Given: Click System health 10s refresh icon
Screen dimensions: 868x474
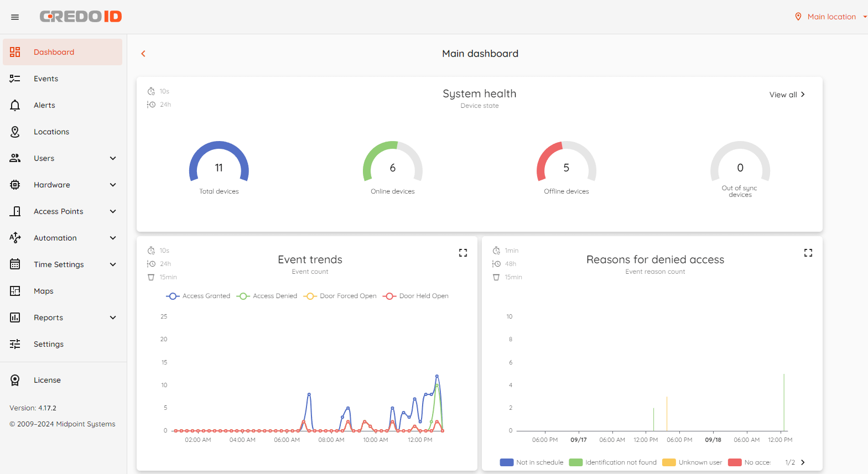Looking at the screenshot, I should coord(151,91).
